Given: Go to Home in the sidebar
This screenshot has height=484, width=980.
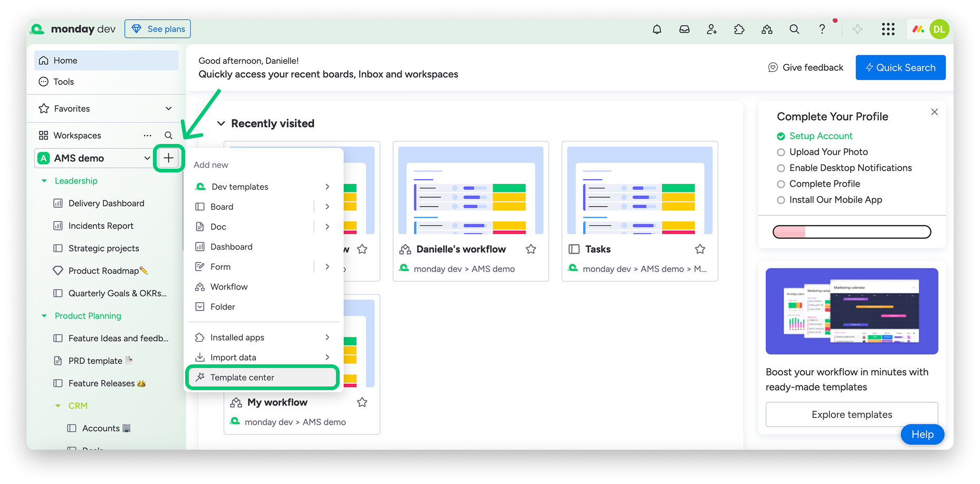Looking at the screenshot, I should 107,61.
